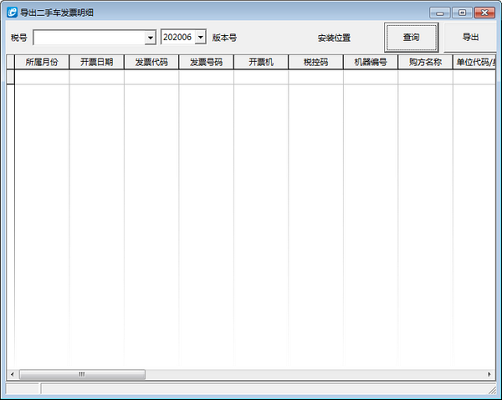502x400 pixels.
Task: Select the 所属月份 column header
Action: pos(42,62)
